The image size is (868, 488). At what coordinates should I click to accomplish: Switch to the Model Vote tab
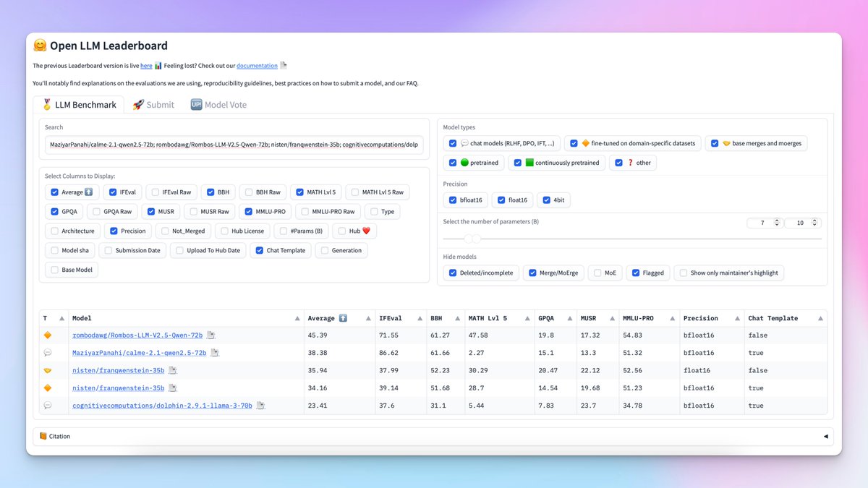tap(218, 105)
